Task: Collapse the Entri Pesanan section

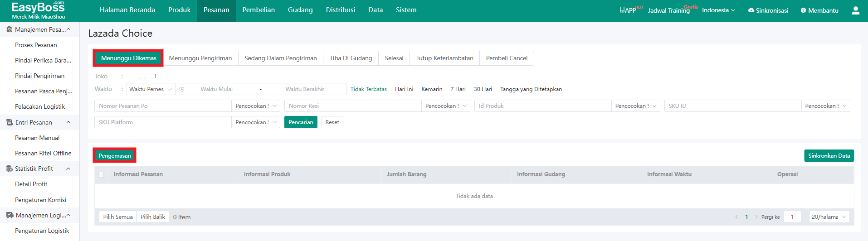Action: coord(68,122)
